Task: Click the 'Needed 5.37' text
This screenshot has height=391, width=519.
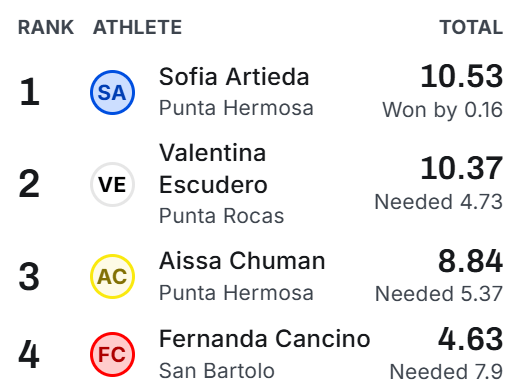Action: pyautogui.click(x=439, y=294)
